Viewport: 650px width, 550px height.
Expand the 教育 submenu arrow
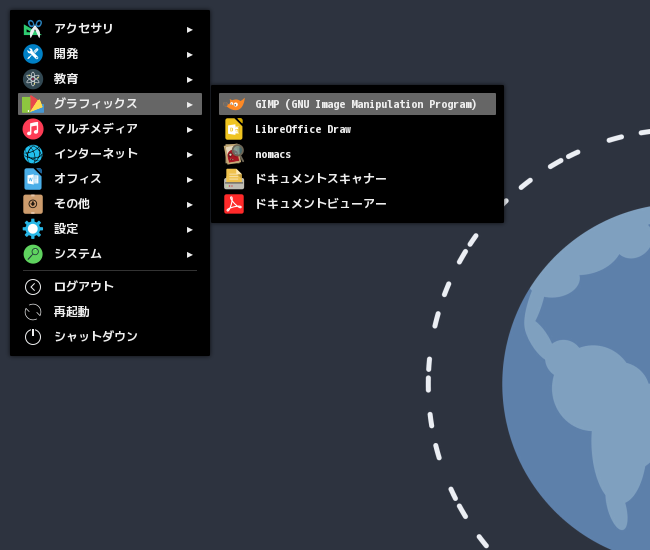point(189,80)
